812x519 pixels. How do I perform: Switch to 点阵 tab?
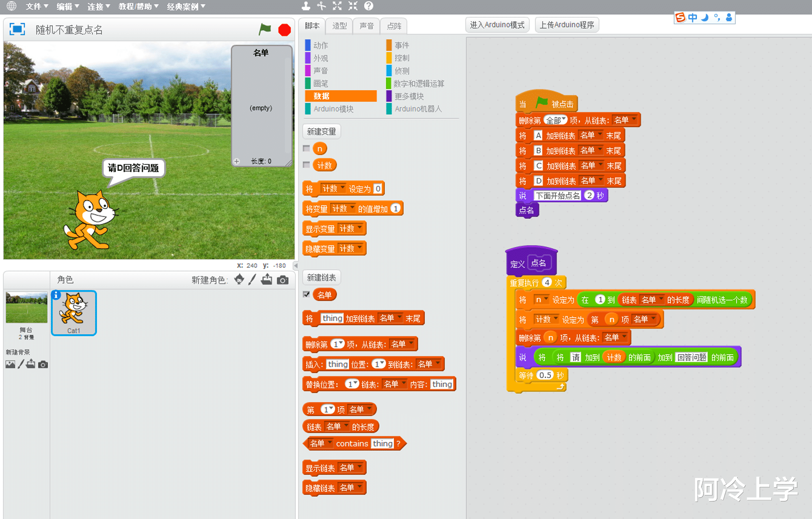[394, 26]
